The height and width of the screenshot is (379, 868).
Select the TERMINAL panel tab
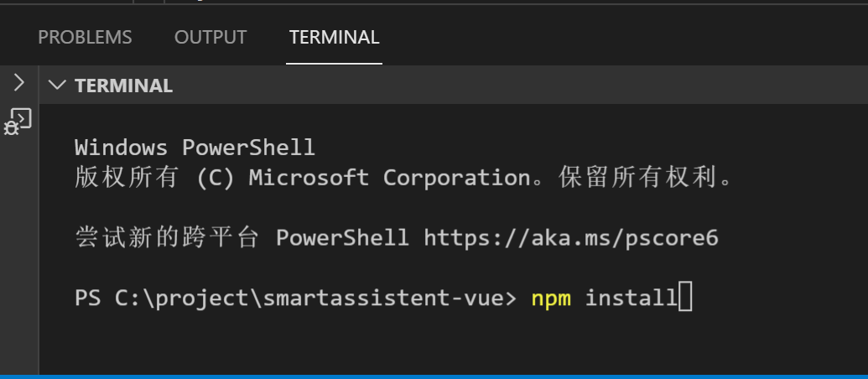pyautogui.click(x=334, y=37)
